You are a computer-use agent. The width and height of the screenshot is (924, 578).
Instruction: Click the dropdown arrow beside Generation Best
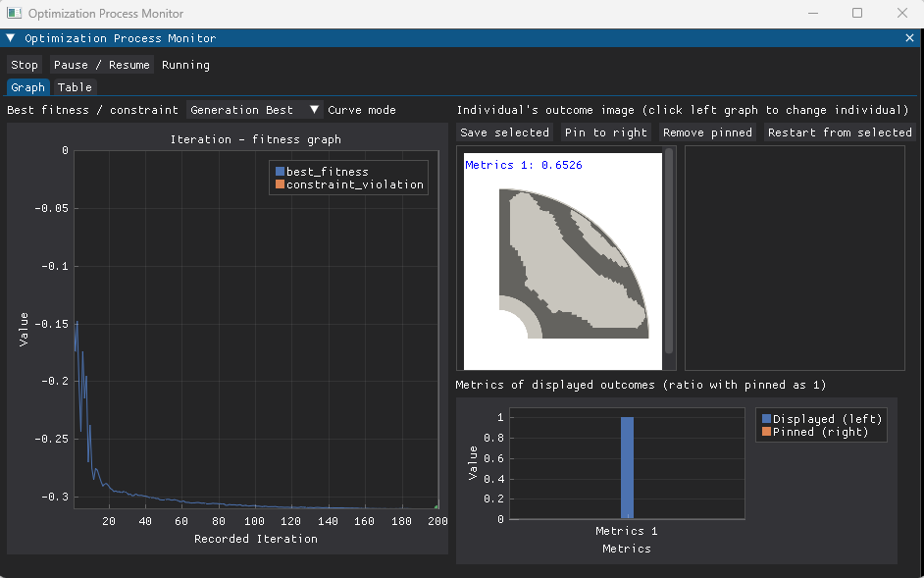pos(315,110)
